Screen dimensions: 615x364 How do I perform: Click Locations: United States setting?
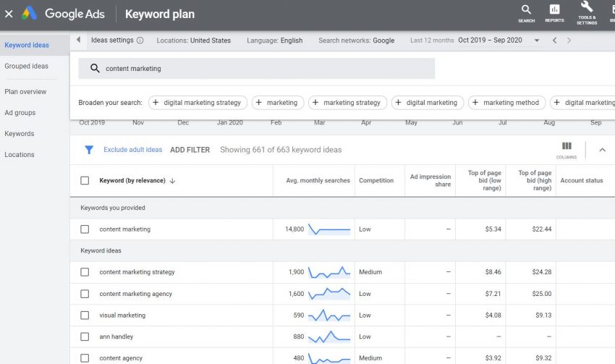click(x=194, y=41)
